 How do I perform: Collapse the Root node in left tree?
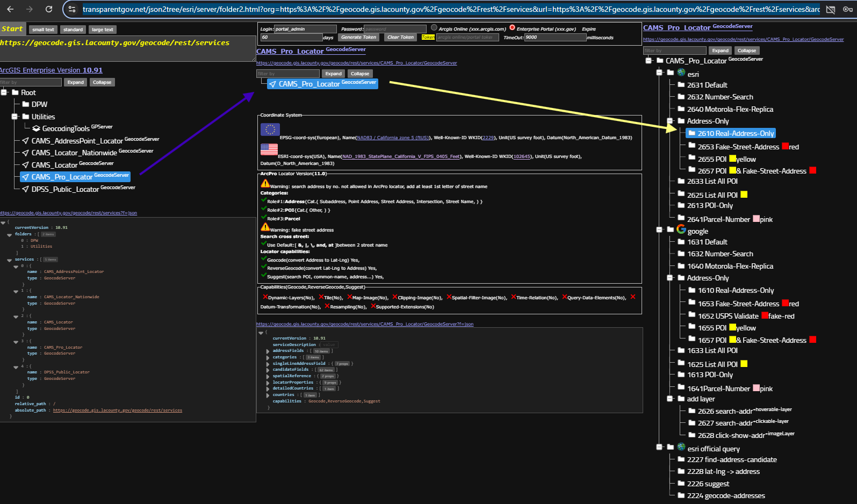(4, 92)
